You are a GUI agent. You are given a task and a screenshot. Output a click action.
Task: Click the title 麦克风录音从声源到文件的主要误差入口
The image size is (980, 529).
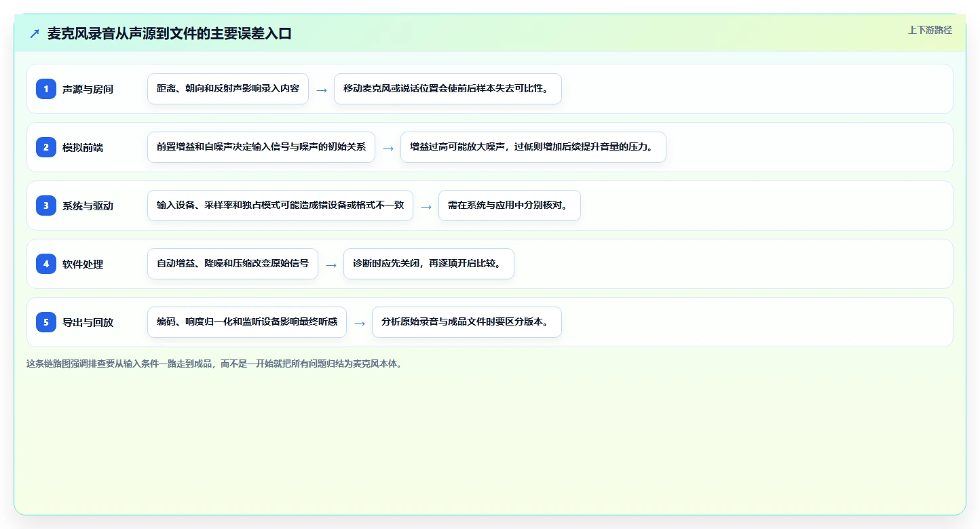click(170, 34)
